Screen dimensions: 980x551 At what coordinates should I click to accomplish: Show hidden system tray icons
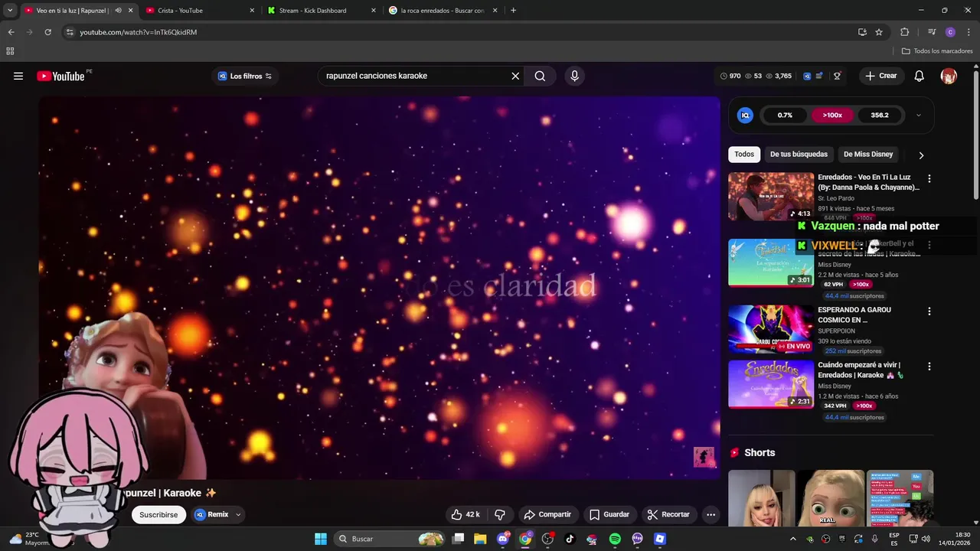pyautogui.click(x=792, y=539)
